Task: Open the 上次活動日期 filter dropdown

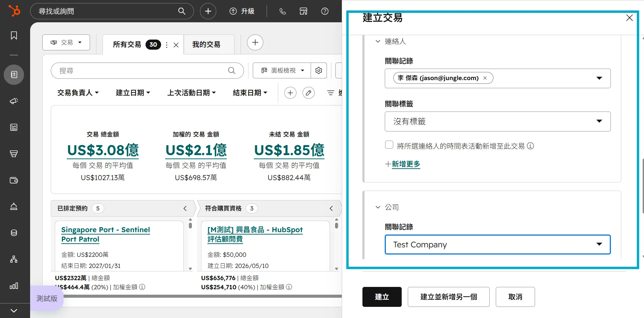Action: pos(192,93)
